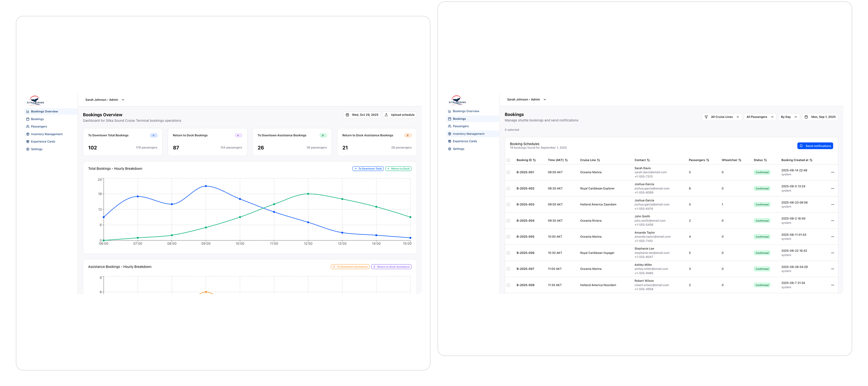Click sort icon on Cruise Line column

click(598, 160)
